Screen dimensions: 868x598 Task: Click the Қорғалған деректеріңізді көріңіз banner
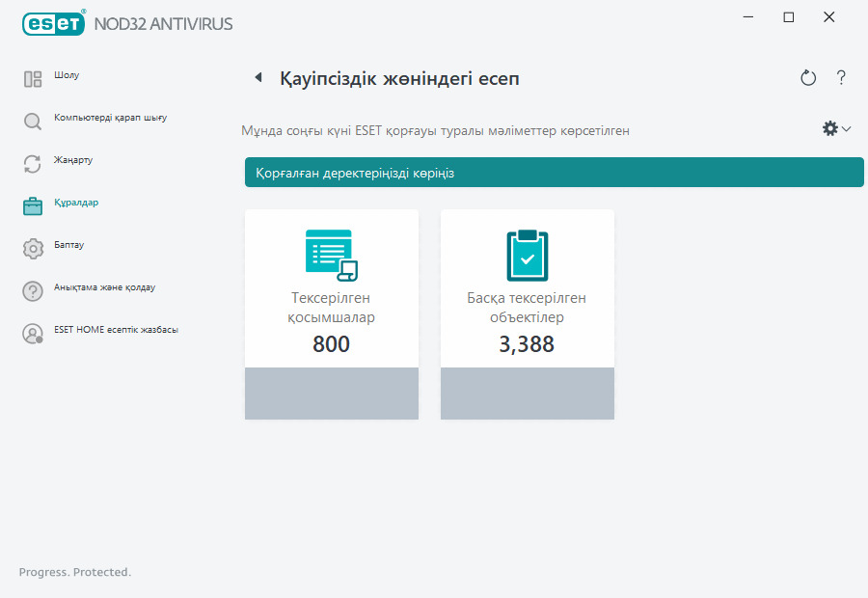[x=554, y=173]
